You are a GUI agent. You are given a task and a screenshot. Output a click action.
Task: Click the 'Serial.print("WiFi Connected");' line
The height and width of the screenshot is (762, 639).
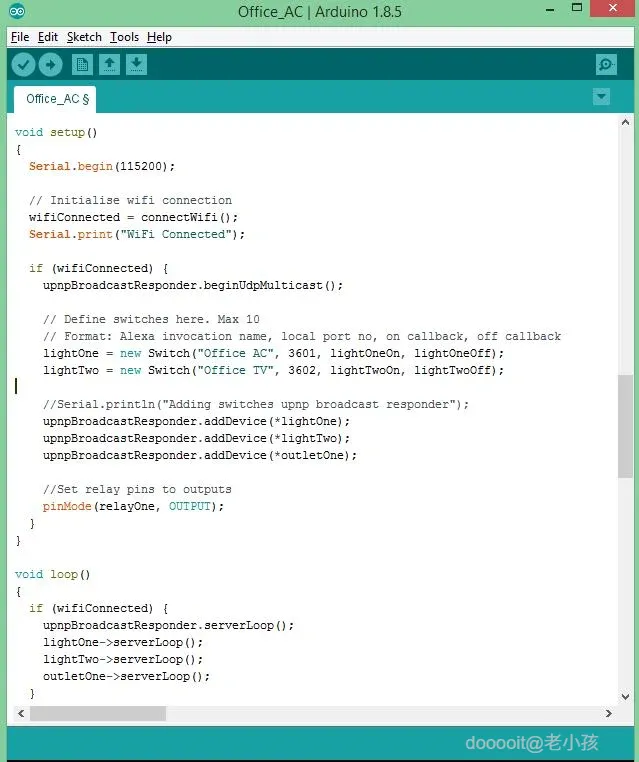(137, 234)
